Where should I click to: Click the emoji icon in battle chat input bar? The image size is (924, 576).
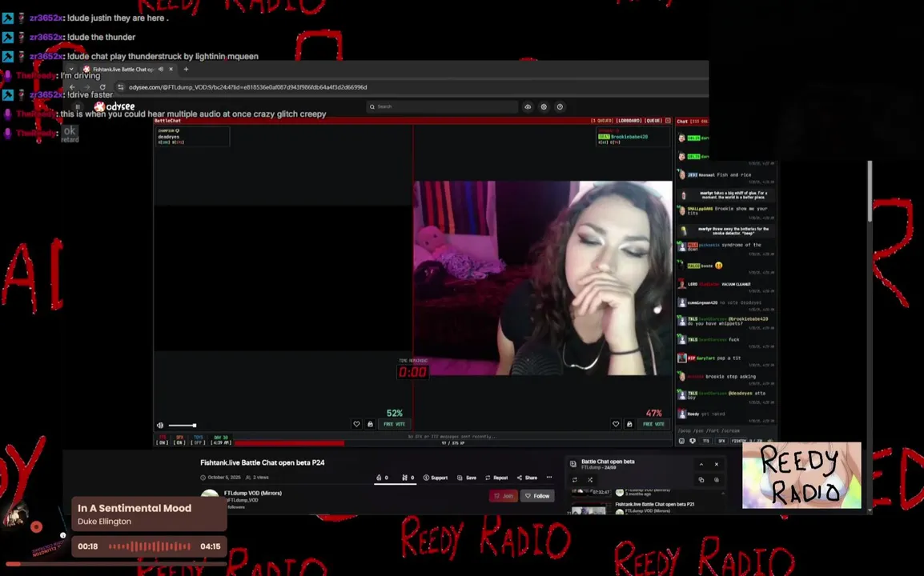click(x=682, y=441)
